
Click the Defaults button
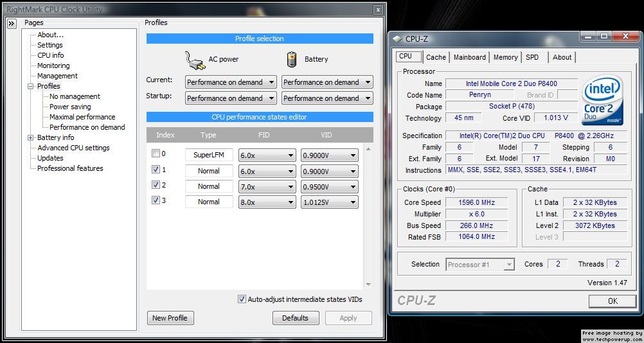point(295,318)
